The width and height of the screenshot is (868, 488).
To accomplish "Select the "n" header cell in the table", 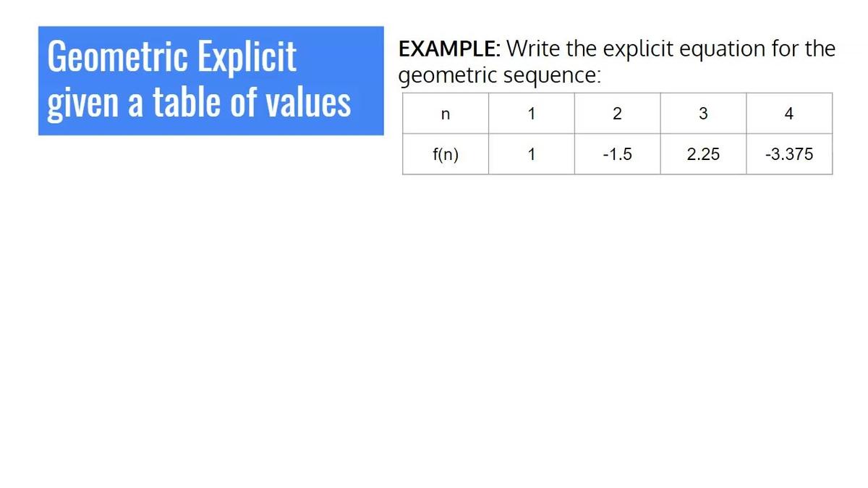I will point(445,114).
